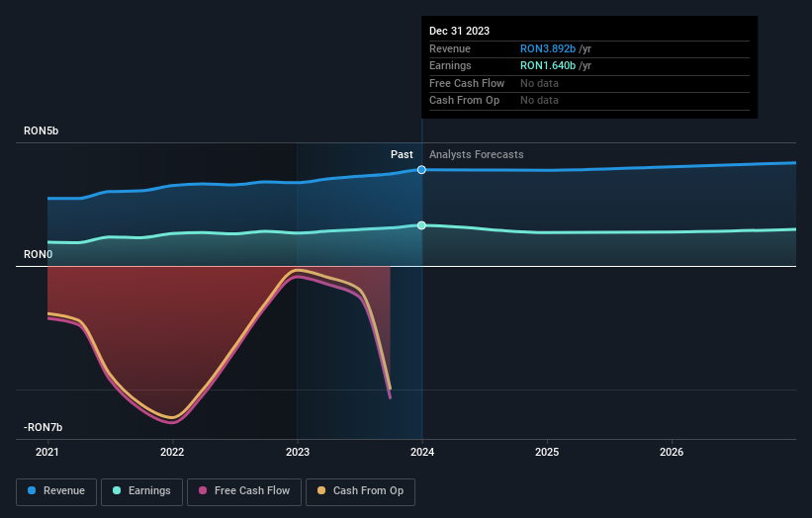Click the Earnings data point at Dec 2023
812x518 pixels.
pyautogui.click(x=421, y=225)
